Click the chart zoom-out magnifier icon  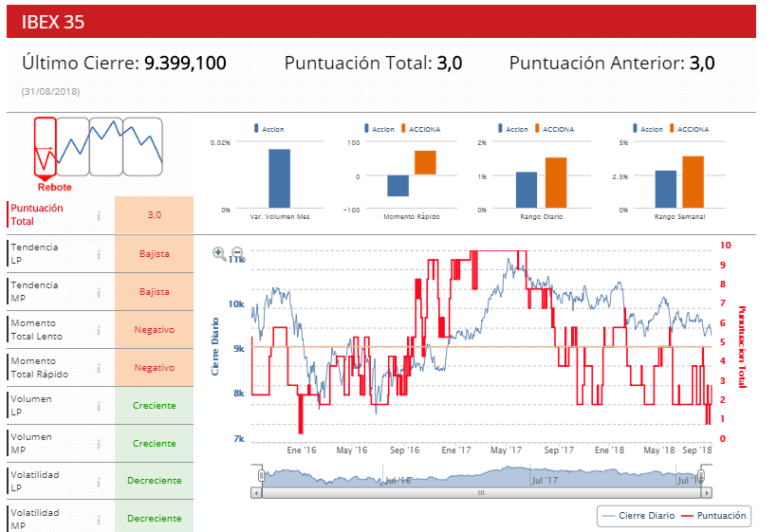click(237, 253)
